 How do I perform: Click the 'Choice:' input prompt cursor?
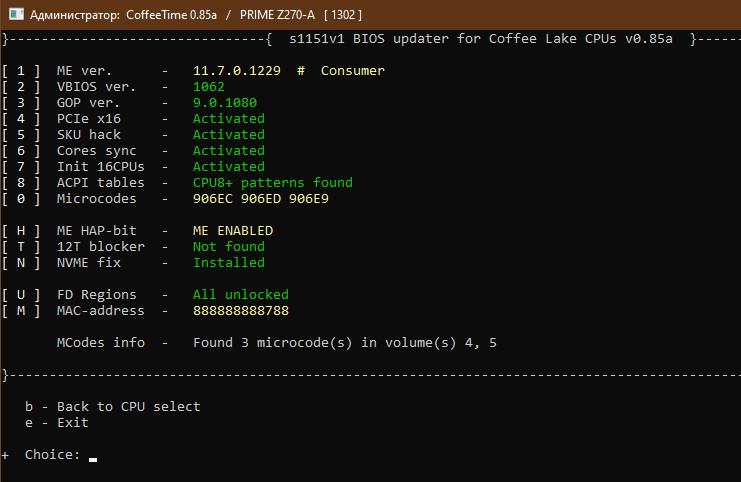93,459
